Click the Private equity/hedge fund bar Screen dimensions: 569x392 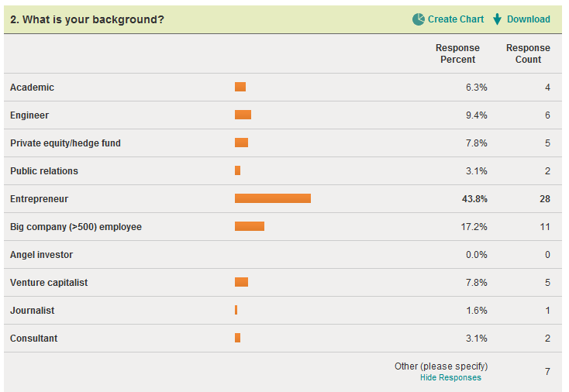point(241,143)
